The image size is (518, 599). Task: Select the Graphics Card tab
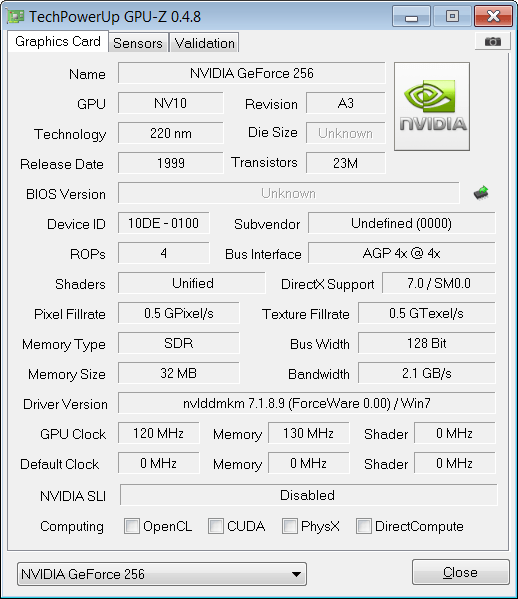(58, 41)
